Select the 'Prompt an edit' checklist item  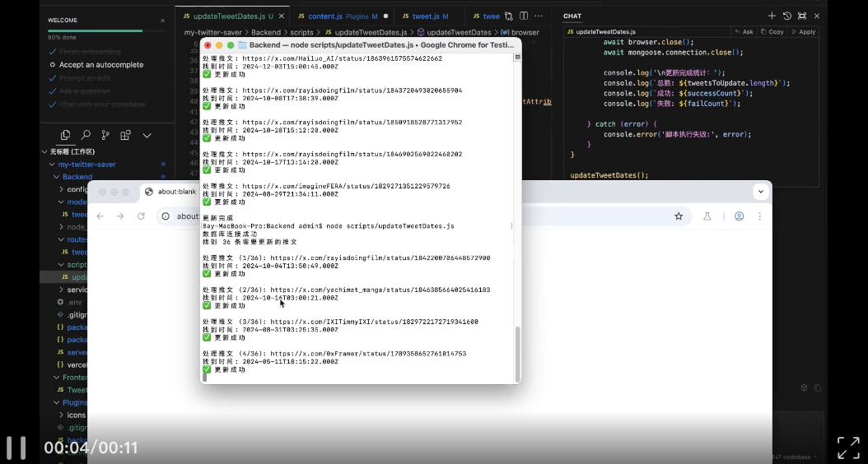pyautogui.click(x=85, y=78)
